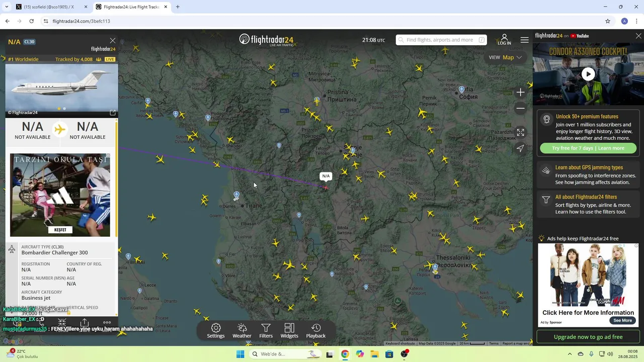This screenshot has height=362, width=644.
Task: Click the Keyboard shortcuts map link
Action: coord(400,343)
